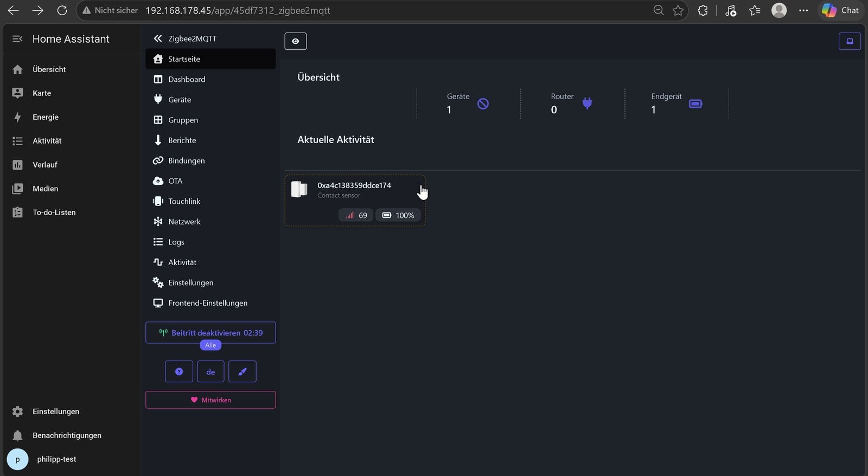This screenshot has height=476, width=868.
Task: Open Berichte page
Action: pyautogui.click(x=210, y=140)
